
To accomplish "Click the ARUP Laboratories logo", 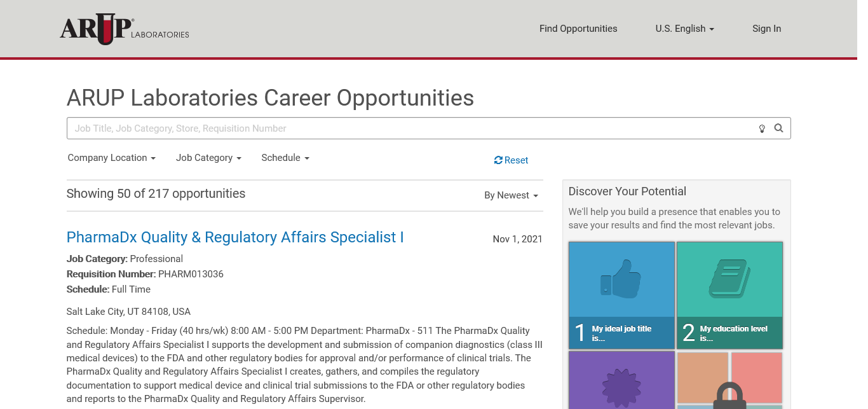I will [125, 29].
